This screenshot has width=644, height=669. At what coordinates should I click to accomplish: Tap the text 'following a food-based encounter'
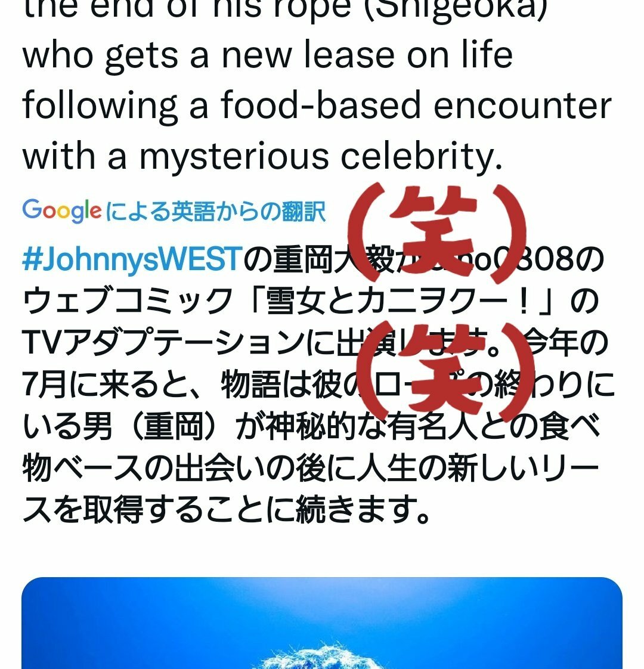tap(317, 106)
